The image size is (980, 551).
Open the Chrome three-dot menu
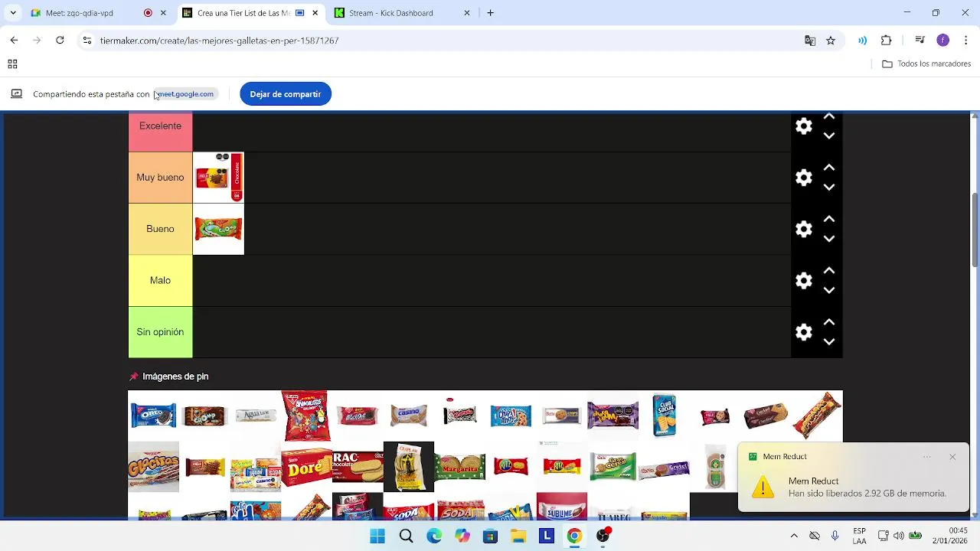click(967, 41)
